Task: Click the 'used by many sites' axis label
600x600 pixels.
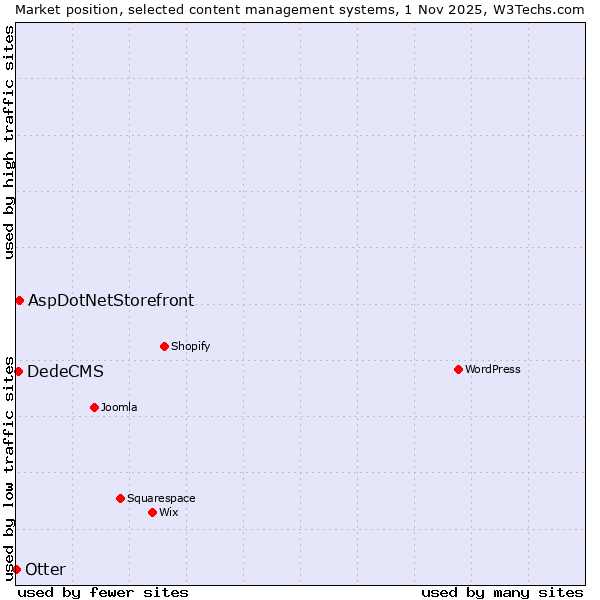Action: [x=502, y=592]
